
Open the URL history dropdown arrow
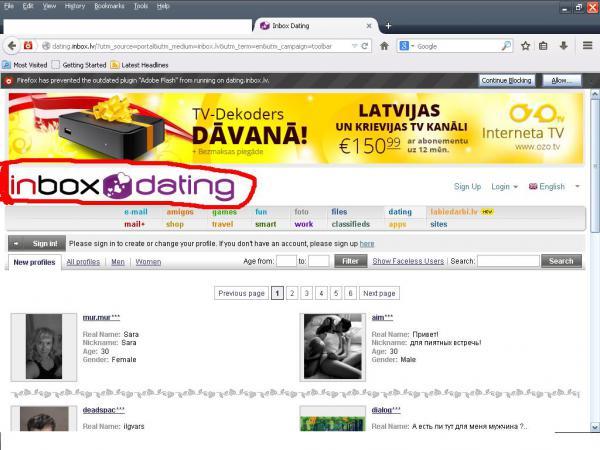(354, 46)
